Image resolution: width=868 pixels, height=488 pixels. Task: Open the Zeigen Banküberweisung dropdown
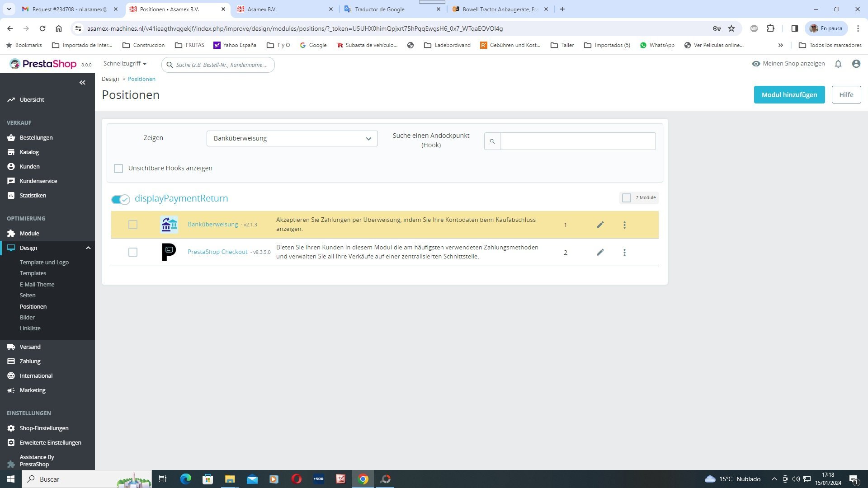click(292, 138)
